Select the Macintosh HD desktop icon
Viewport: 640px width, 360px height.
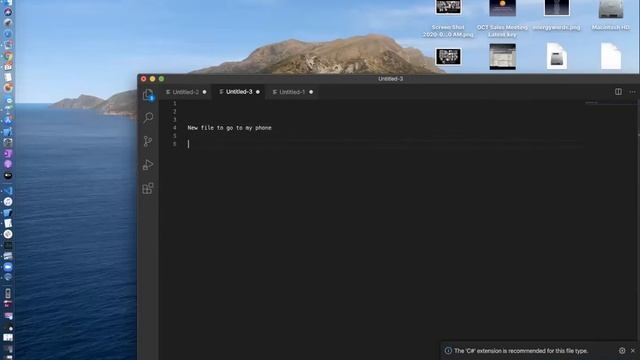[611, 16]
